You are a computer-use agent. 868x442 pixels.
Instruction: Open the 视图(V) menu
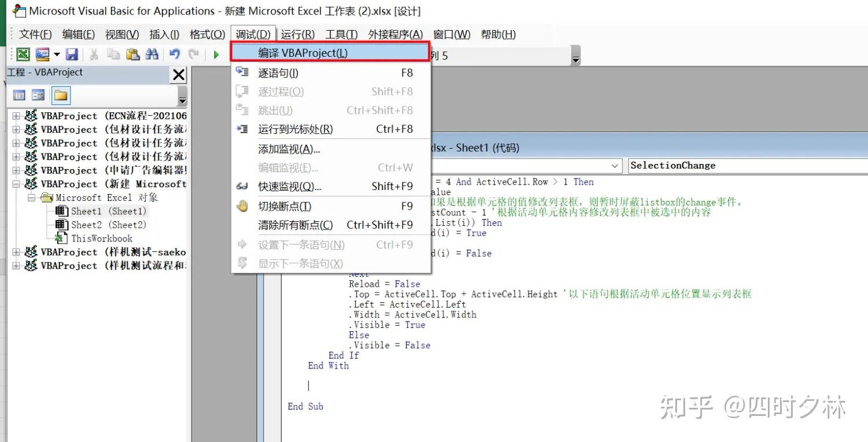pos(122,35)
